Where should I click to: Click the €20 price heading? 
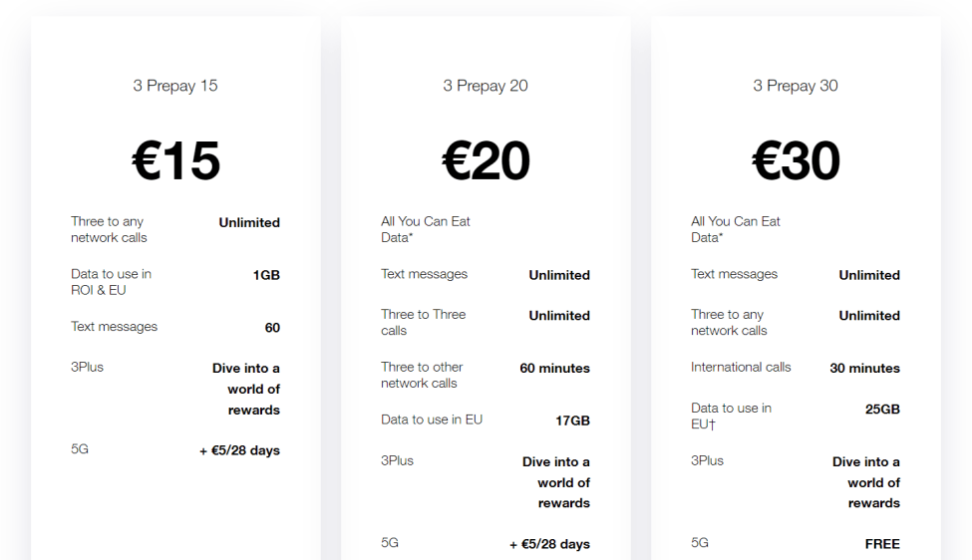coord(486,160)
